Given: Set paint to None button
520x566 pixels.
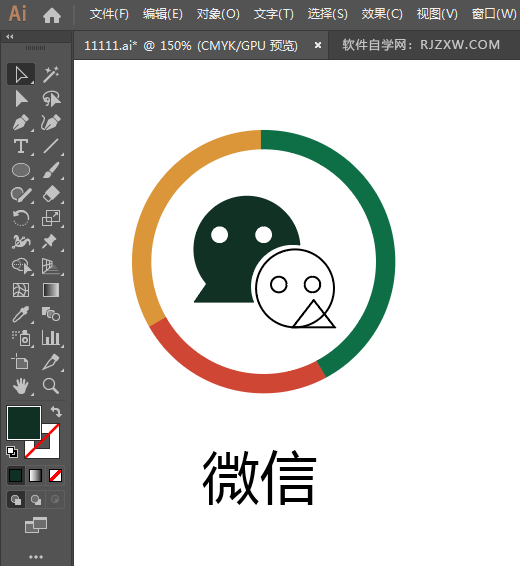Looking at the screenshot, I should [x=55, y=476].
